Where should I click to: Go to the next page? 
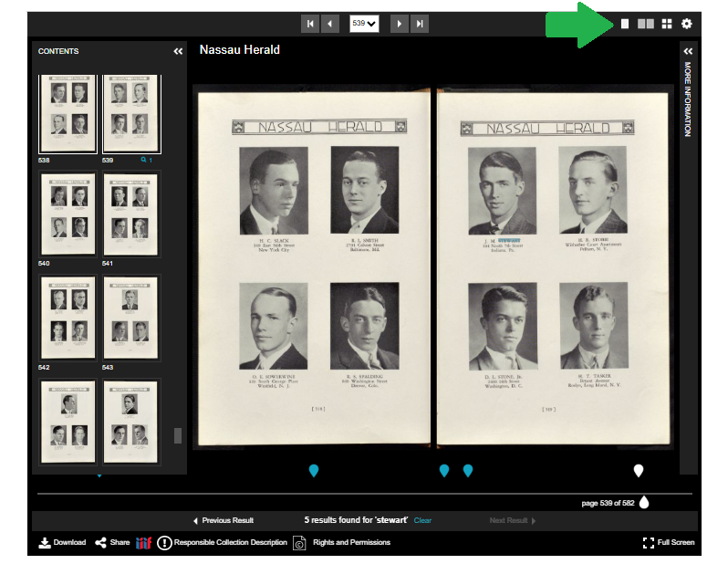(400, 24)
